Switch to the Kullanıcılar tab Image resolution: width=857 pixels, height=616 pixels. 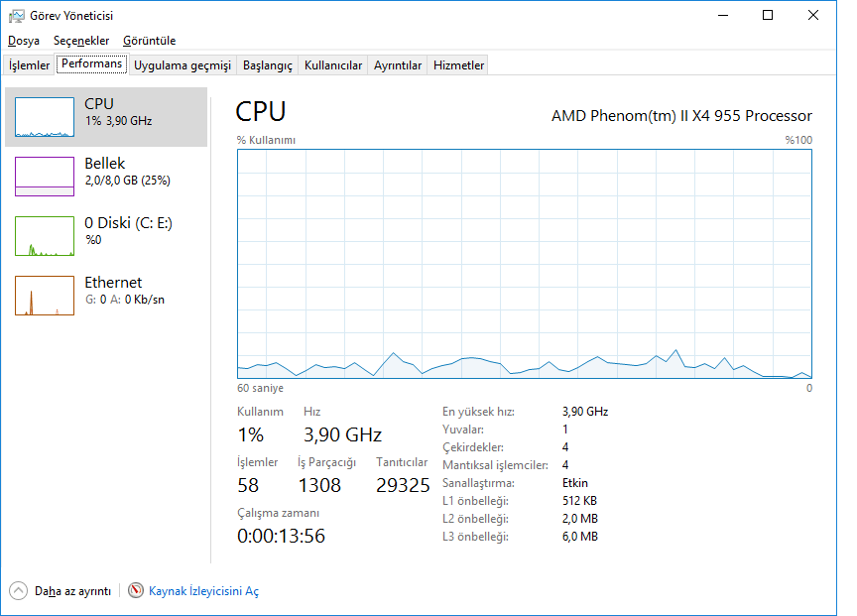click(x=333, y=65)
